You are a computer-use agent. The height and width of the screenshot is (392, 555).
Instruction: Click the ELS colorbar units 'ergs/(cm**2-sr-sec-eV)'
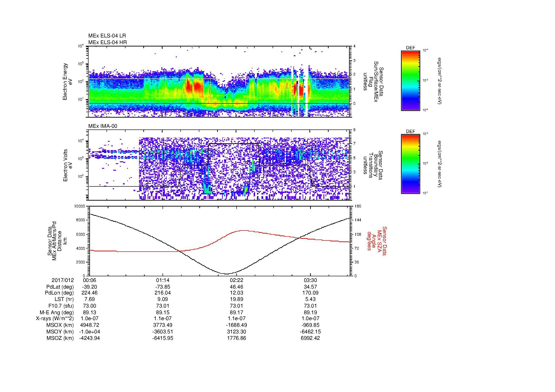tap(440, 81)
